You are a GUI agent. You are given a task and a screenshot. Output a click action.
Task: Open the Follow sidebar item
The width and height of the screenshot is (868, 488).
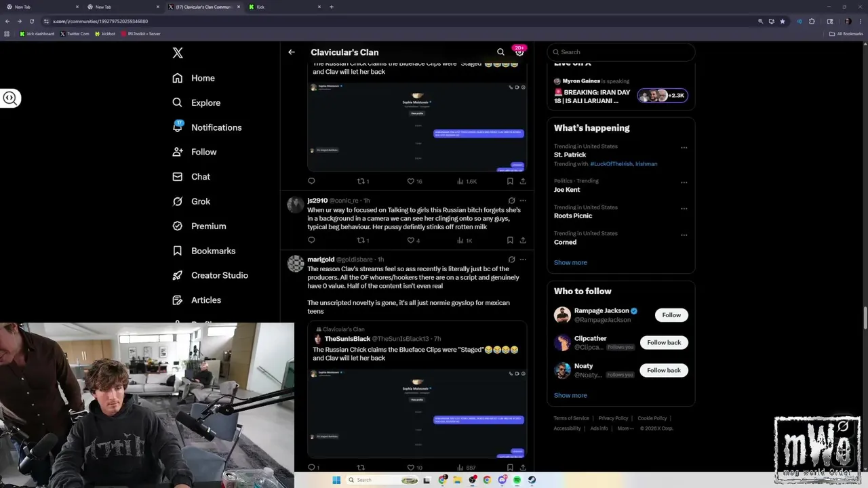point(195,152)
